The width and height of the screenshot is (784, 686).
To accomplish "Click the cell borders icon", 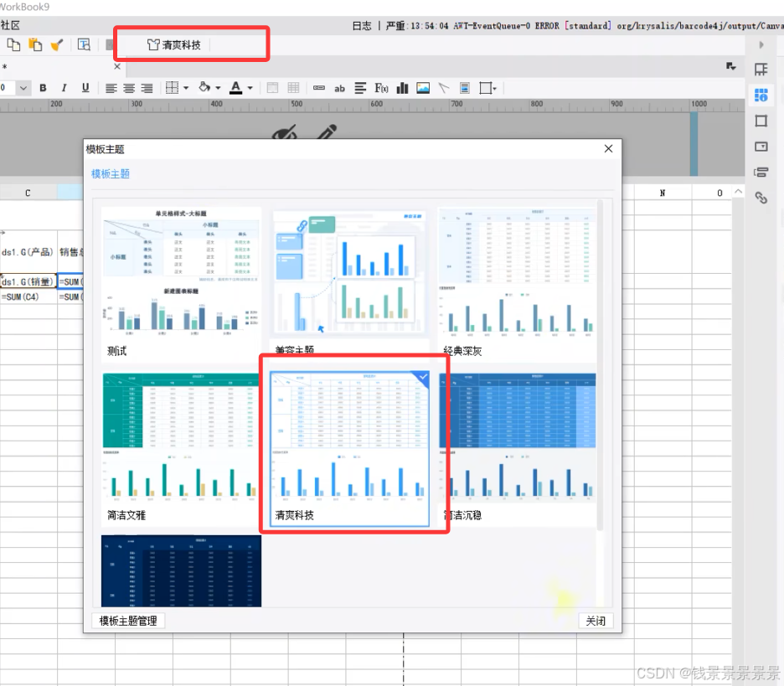I will point(172,88).
